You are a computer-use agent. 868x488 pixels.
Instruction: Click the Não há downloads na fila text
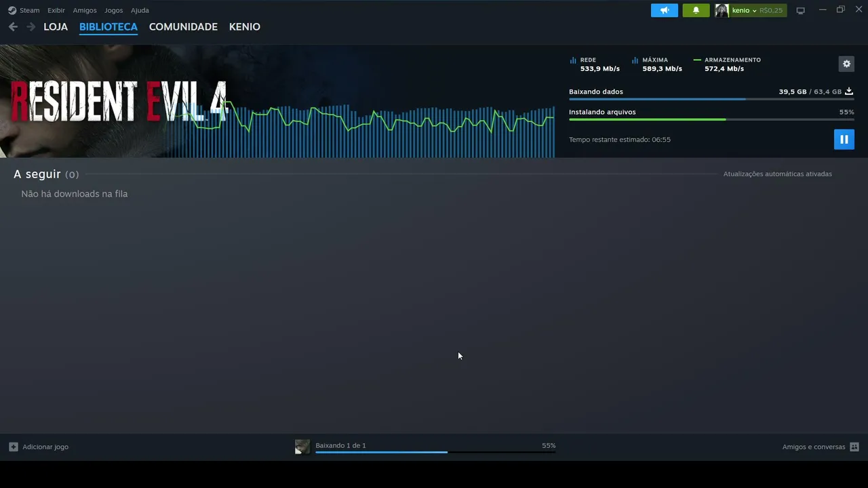coord(75,194)
